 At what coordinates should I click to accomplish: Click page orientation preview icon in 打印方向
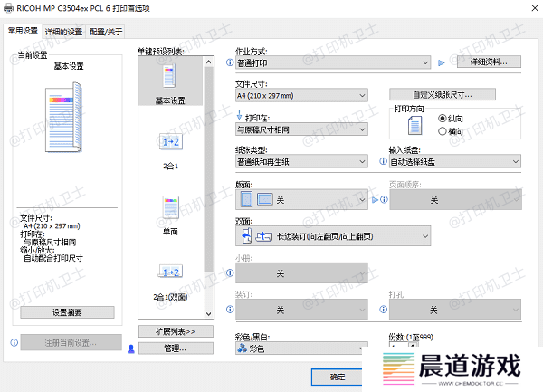click(414, 125)
